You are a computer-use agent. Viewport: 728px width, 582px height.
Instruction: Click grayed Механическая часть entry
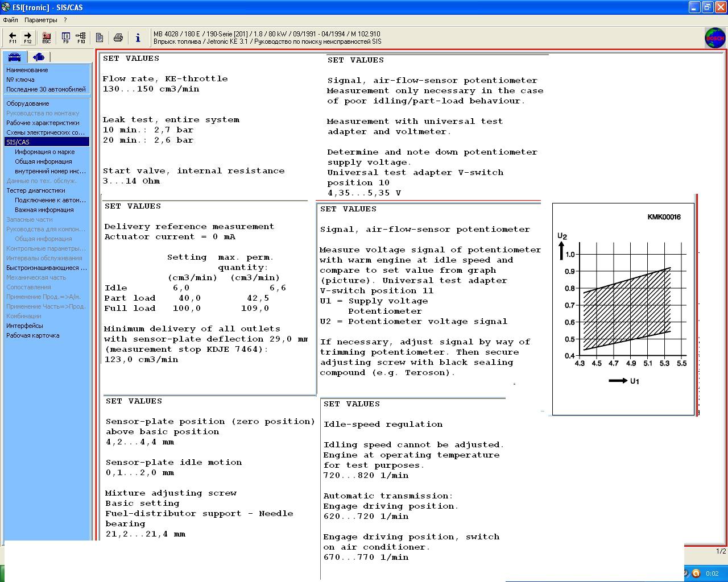(36, 277)
